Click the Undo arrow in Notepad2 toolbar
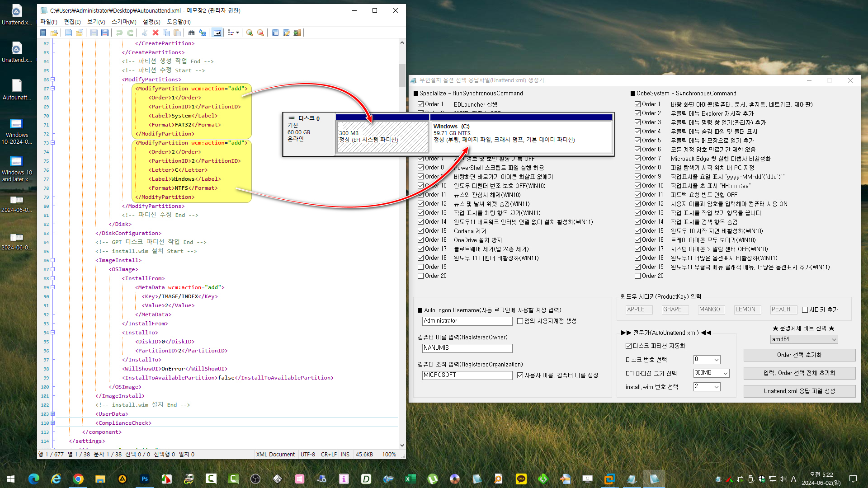 (x=119, y=33)
